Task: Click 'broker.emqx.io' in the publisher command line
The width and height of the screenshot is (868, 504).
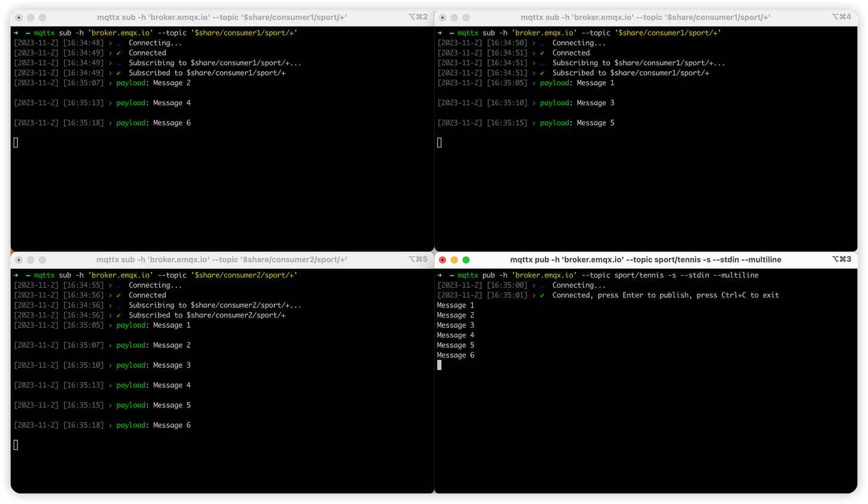Action: pos(545,275)
